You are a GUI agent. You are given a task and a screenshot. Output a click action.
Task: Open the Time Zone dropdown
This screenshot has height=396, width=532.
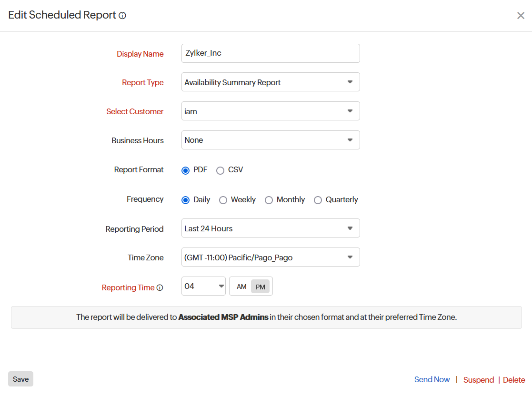point(270,257)
